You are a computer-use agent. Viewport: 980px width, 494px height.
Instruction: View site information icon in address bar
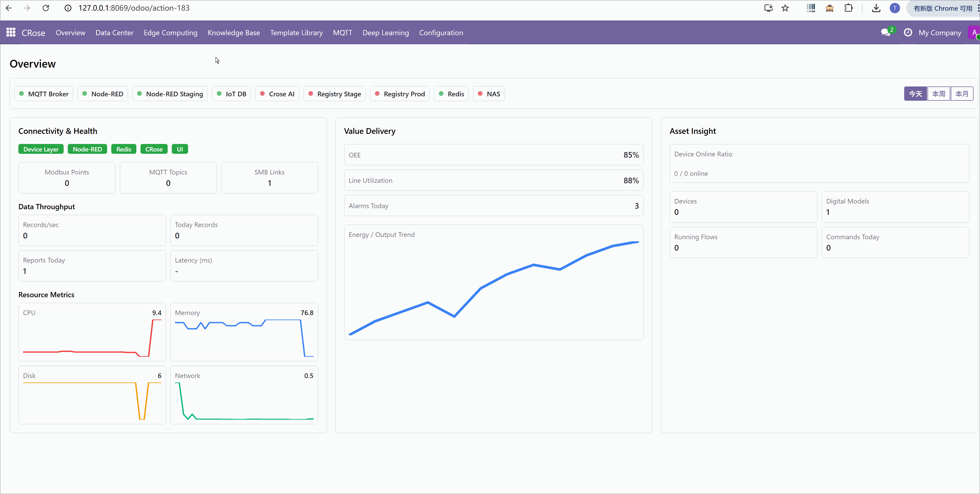click(68, 8)
